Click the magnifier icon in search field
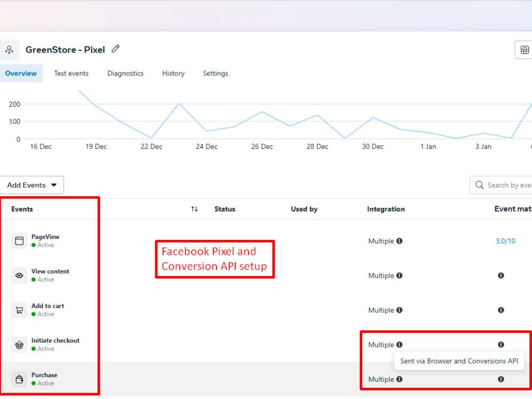The width and height of the screenshot is (532, 399). [x=479, y=185]
